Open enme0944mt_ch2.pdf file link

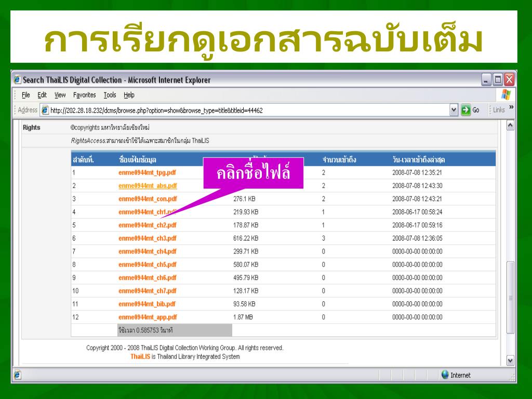148,225
